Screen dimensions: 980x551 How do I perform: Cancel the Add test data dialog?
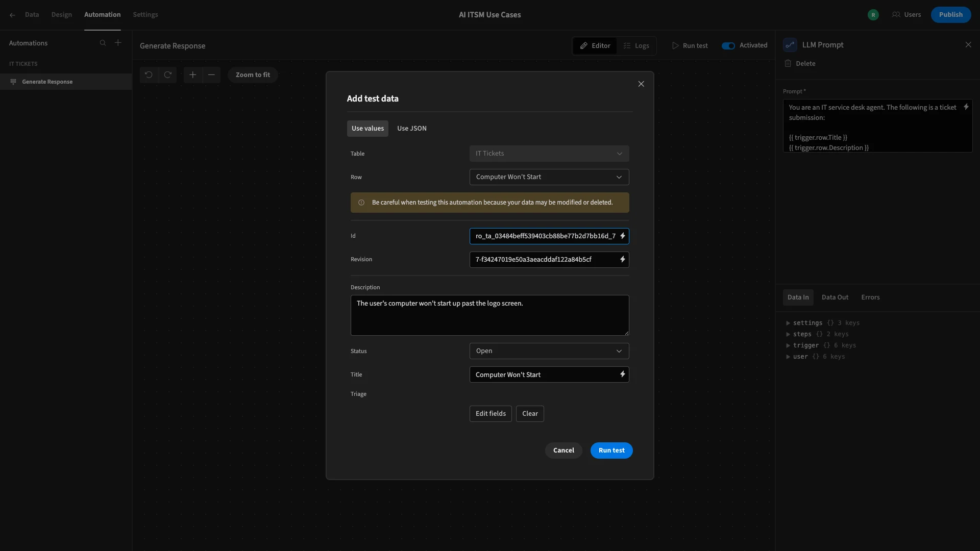point(563,450)
